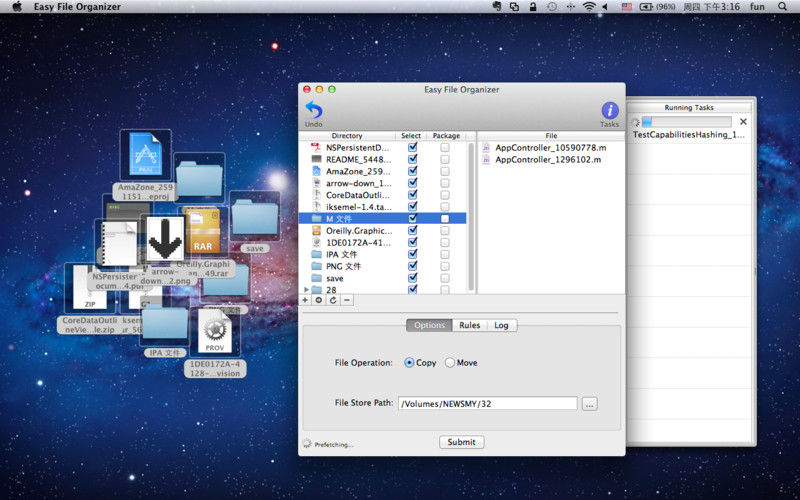Click the lock menu bar icon
This screenshot has width=800, height=500.
[x=533, y=7]
